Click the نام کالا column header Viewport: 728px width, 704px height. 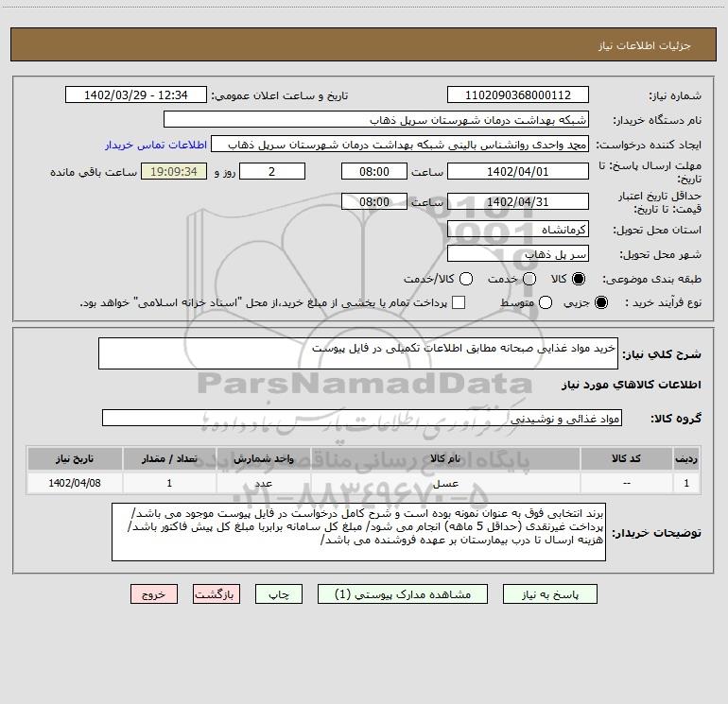point(445,458)
